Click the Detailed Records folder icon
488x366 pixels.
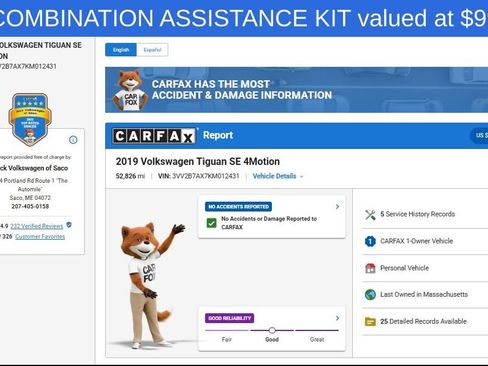[x=370, y=322]
